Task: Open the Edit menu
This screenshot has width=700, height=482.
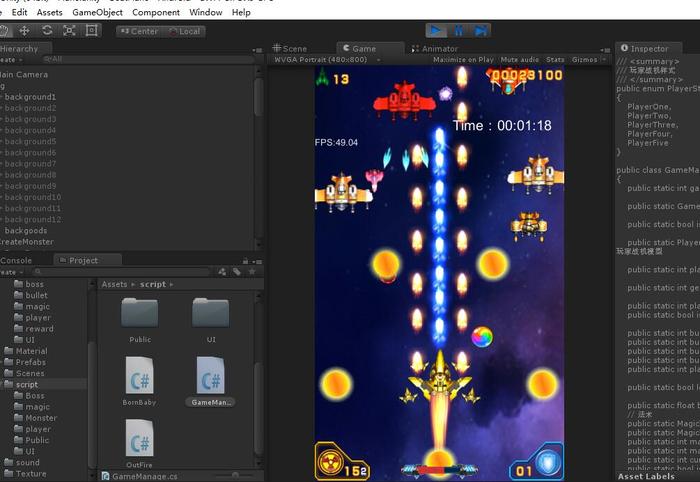Action: (19, 12)
